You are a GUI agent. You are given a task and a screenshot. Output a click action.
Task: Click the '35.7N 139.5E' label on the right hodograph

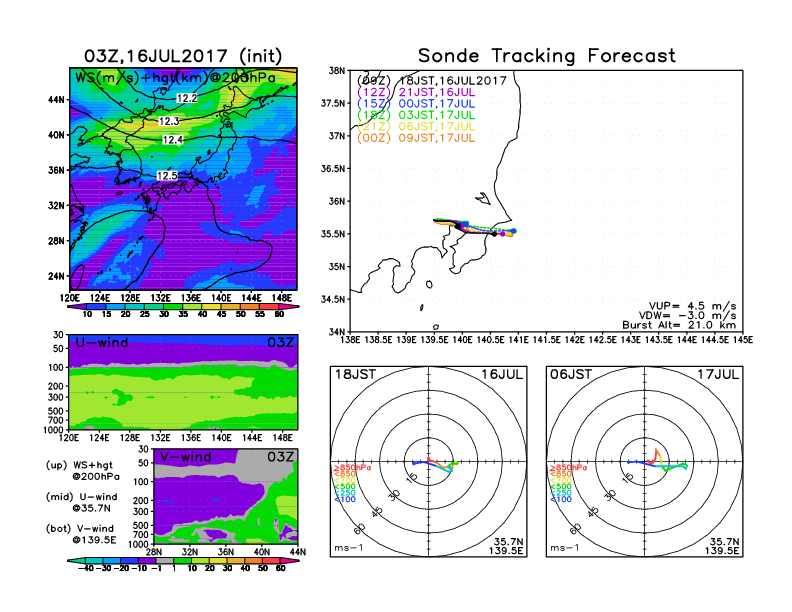click(x=722, y=546)
